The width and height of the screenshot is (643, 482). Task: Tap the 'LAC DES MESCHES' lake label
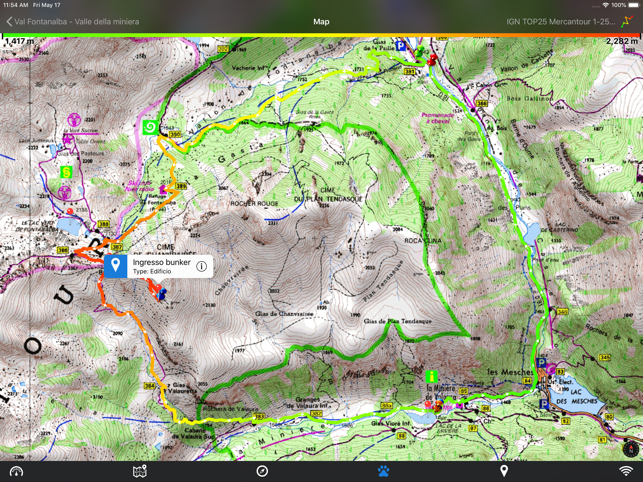(576, 397)
